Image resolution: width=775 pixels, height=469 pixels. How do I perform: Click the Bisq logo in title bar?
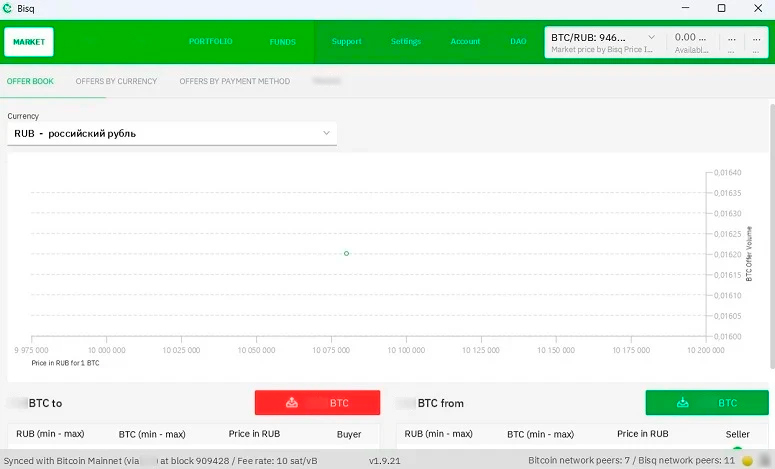[9, 8]
